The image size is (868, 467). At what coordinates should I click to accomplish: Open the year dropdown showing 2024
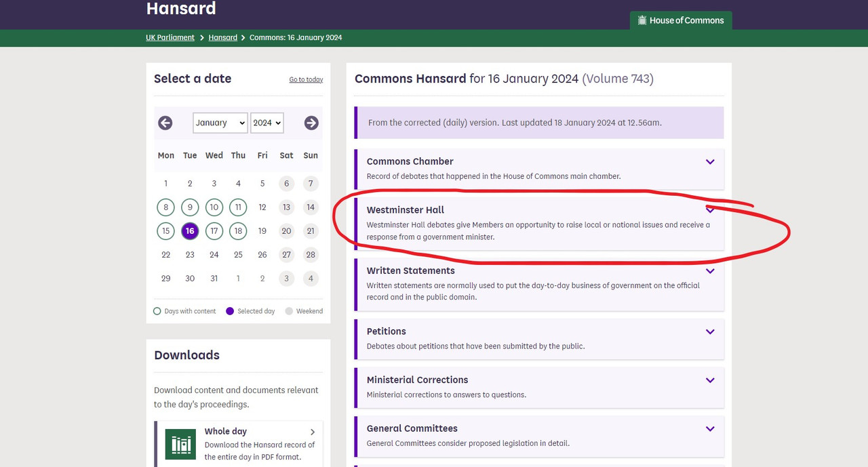267,123
